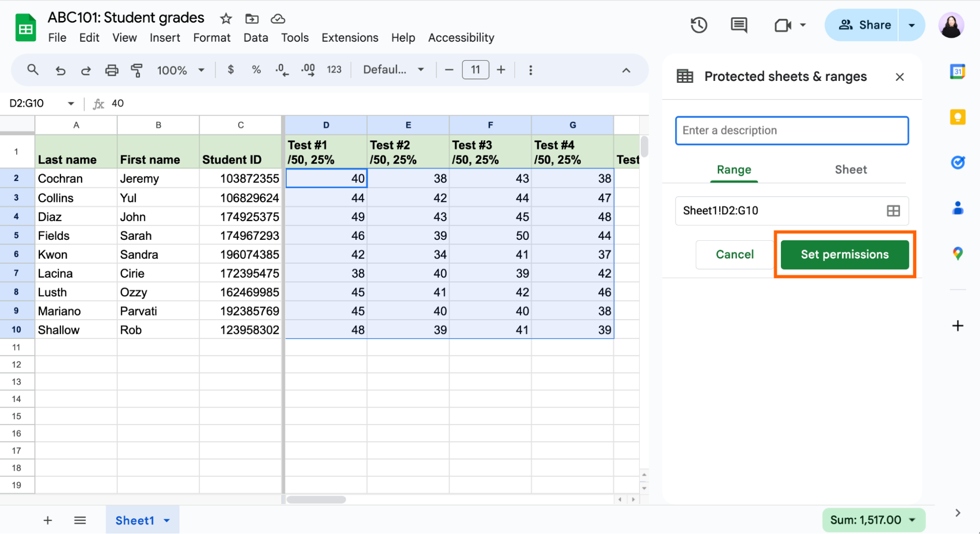This screenshot has width=980, height=534.
Task: Open version history clock icon
Action: click(x=699, y=25)
